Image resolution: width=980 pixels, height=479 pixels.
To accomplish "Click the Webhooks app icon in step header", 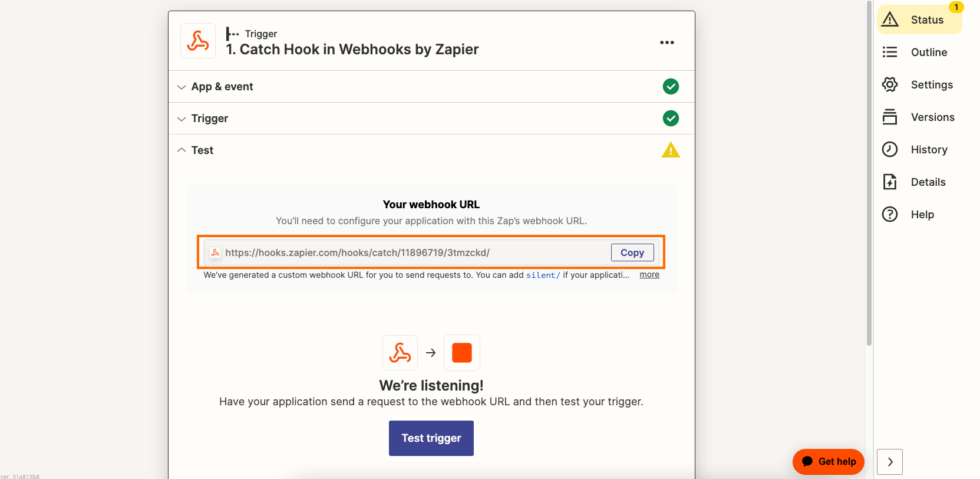I will pos(198,41).
